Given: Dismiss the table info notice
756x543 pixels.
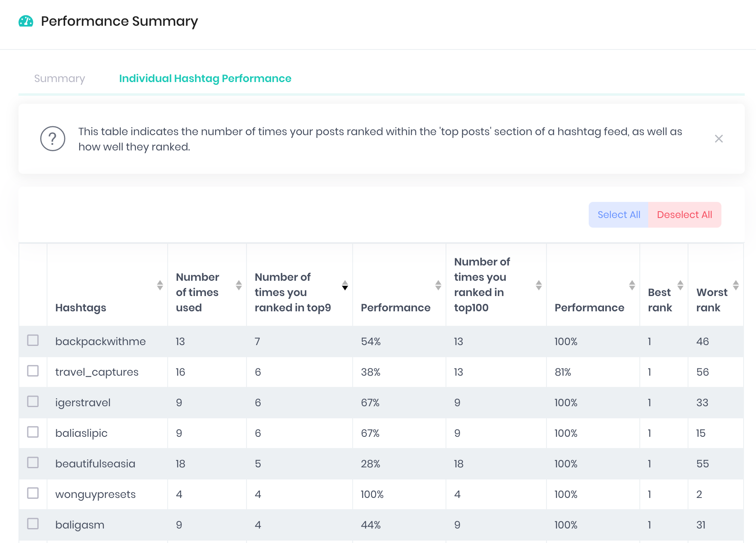Looking at the screenshot, I should [719, 139].
